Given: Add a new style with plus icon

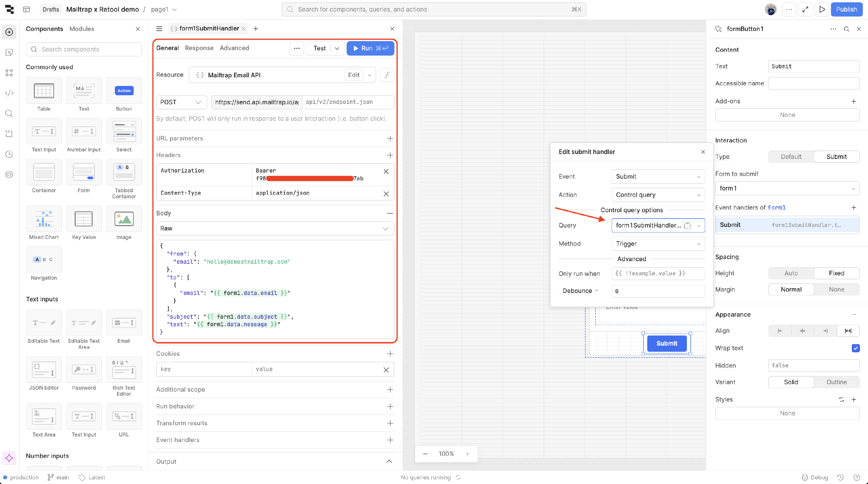Looking at the screenshot, I should point(854,399).
